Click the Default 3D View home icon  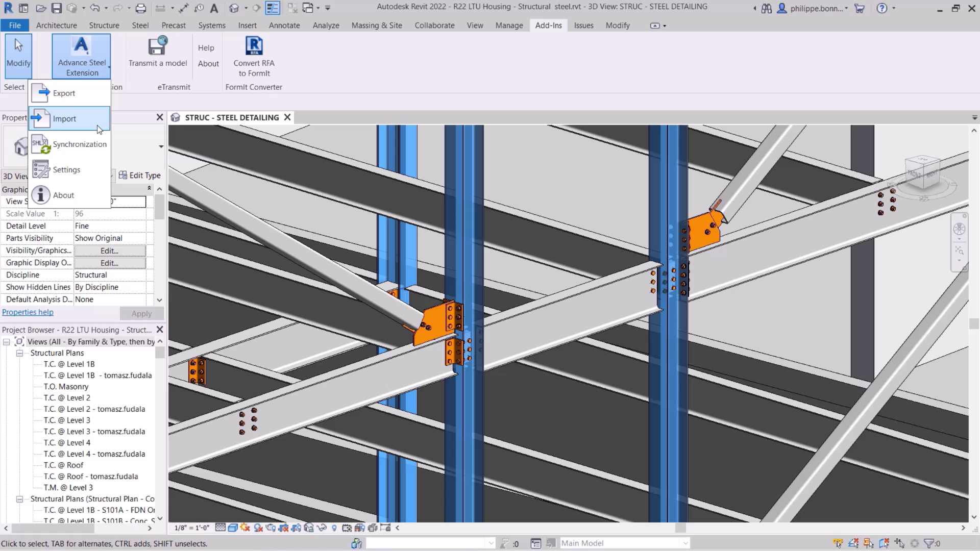click(234, 7)
